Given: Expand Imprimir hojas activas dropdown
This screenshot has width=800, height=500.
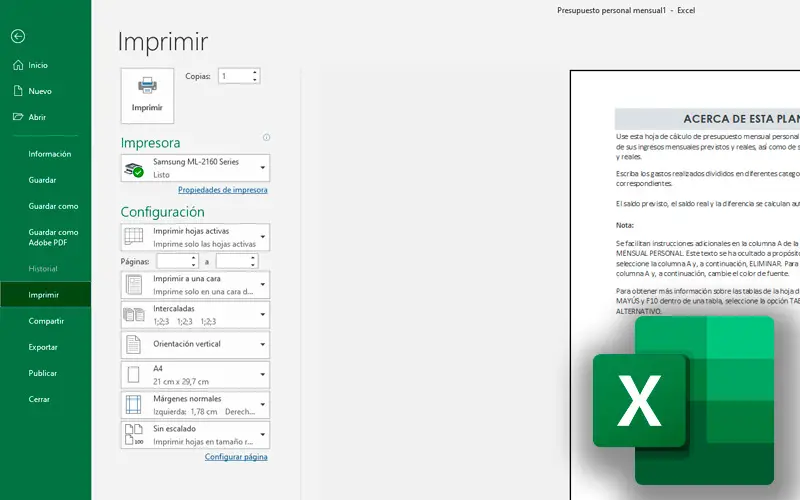Looking at the screenshot, I should pyautogui.click(x=195, y=237).
